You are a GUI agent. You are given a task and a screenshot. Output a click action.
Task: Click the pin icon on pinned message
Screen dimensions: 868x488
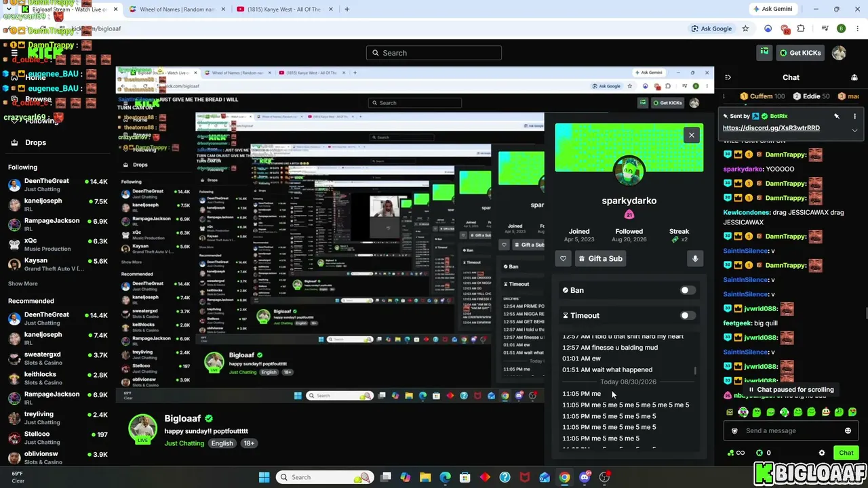pos(837,116)
